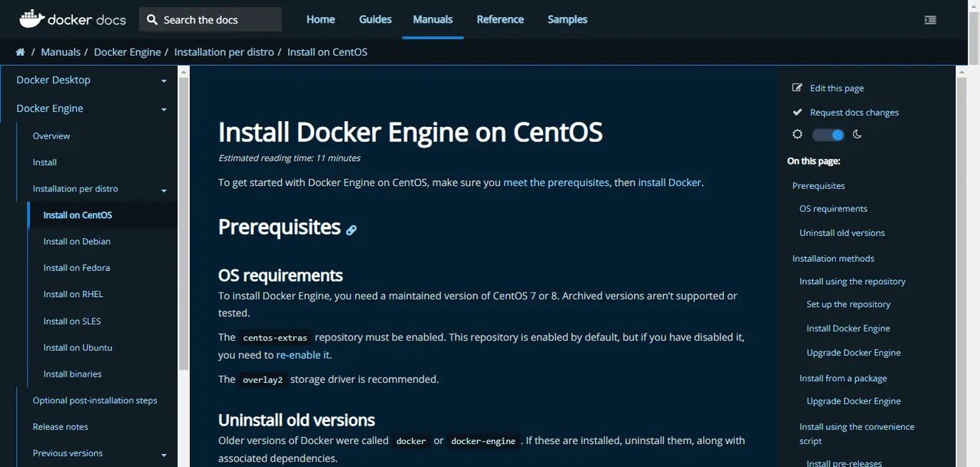
Task: Click the Prerequisites anchor link icon
Action: tap(351, 229)
